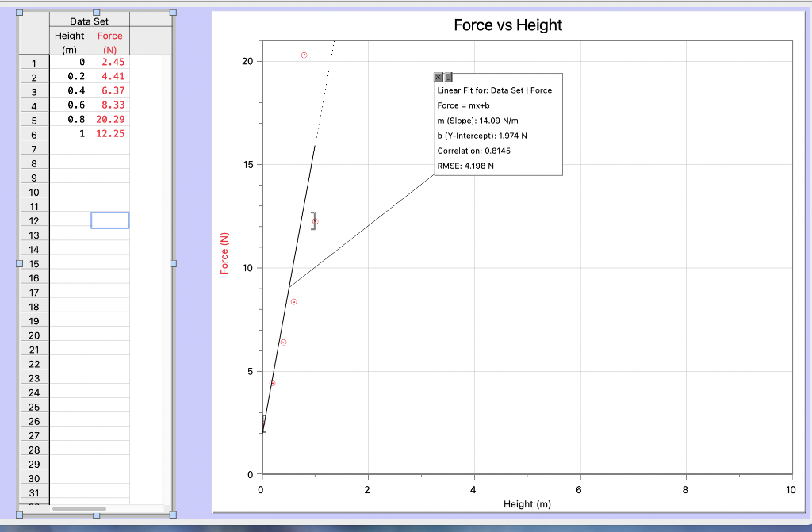Click the bracketed data point near 12 N

[x=314, y=222]
